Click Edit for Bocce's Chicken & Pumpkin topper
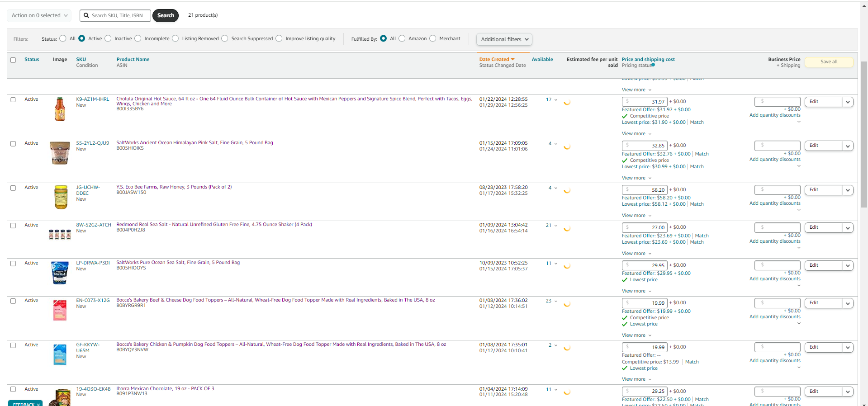This screenshot has height=406, width=868. tap(824, 347)
